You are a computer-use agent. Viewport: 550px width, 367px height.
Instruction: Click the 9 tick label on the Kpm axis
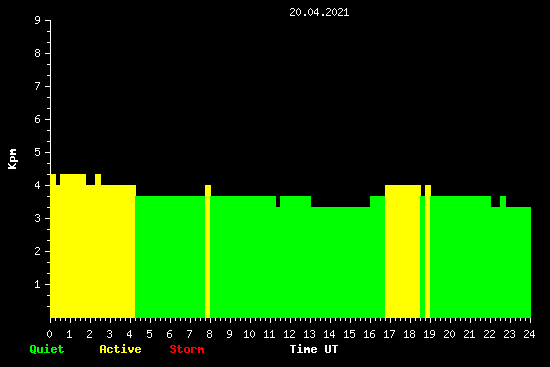pyautogui.click(x=38, y=20)
